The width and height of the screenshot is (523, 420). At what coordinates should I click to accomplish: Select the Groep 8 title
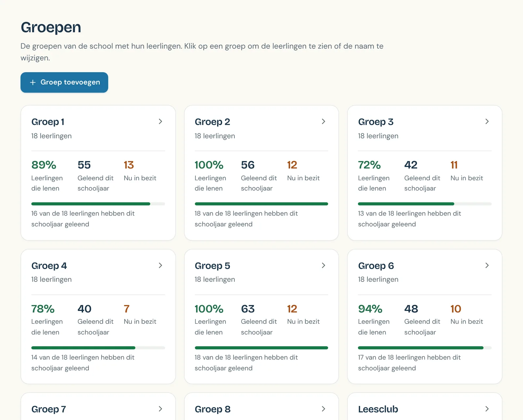[x=212, y=409]
